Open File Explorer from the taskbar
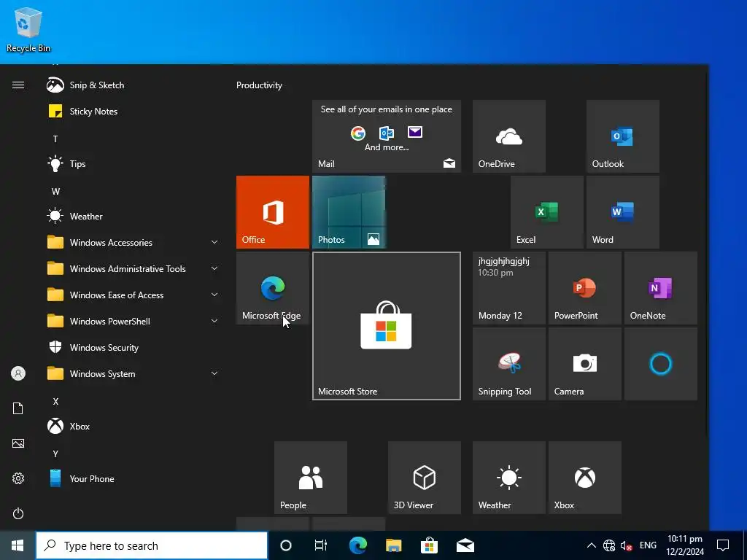 pos(393,545)
